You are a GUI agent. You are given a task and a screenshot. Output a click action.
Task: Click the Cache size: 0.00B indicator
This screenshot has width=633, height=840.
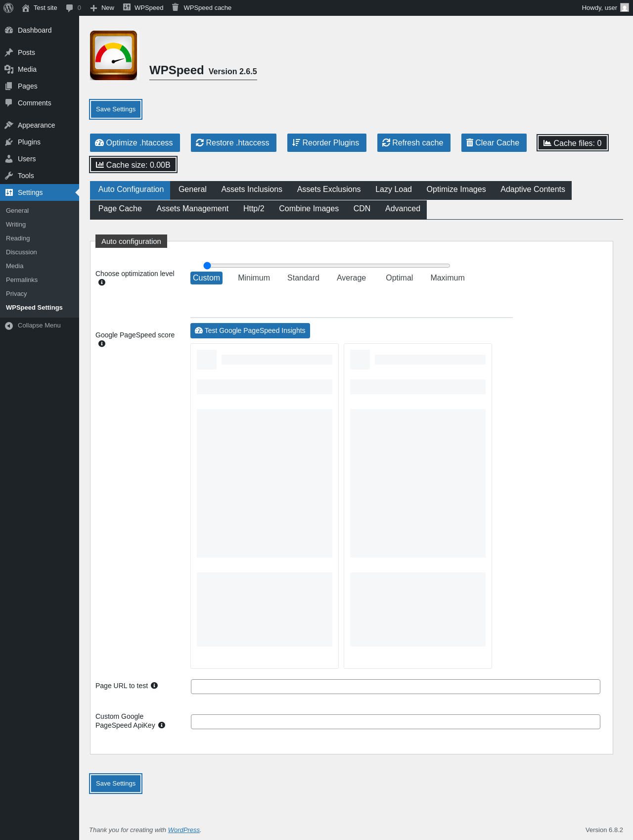pyautogui.click(x=133, y=165)
